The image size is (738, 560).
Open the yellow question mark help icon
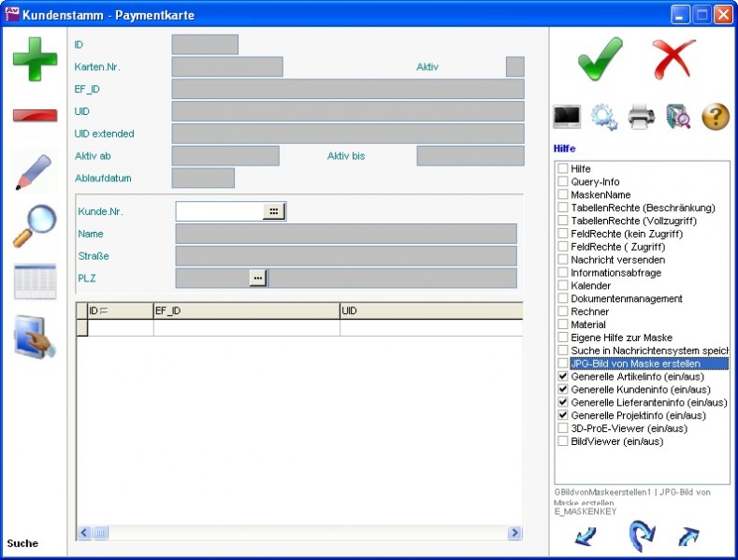[716, 117]
